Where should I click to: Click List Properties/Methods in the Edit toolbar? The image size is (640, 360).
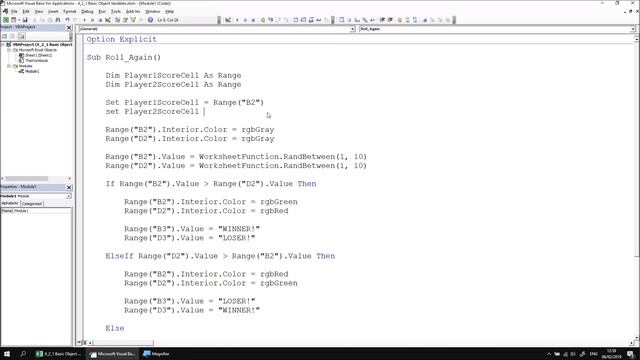point(342,20)
